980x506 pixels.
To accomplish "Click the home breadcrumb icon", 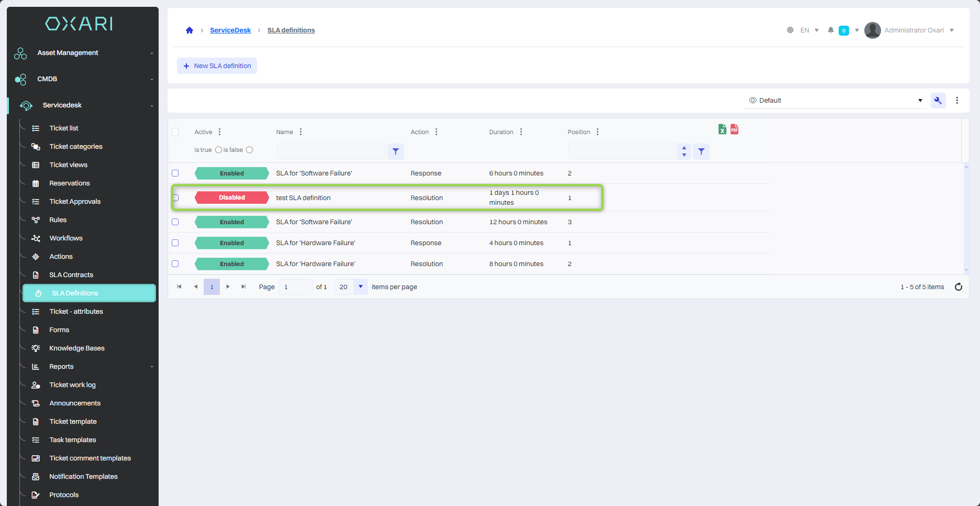I will 190,30.
